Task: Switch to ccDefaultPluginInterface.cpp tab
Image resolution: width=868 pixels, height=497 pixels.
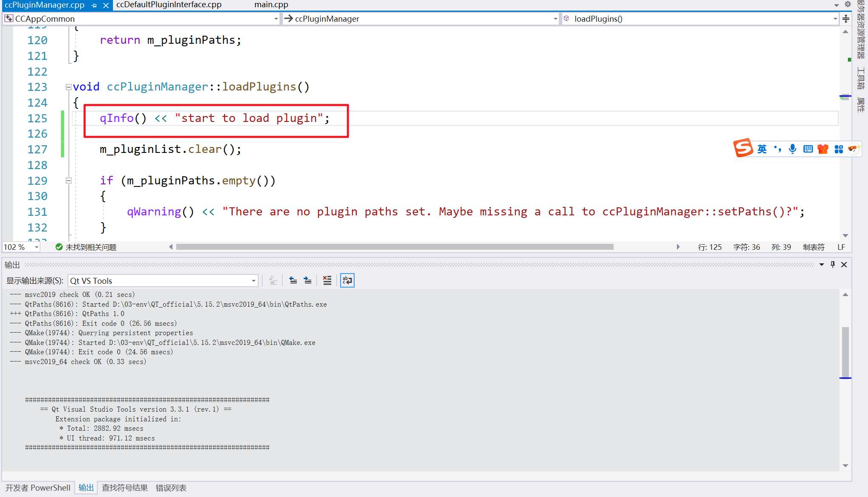Action: pyautogui.click(x=169, y=5)
